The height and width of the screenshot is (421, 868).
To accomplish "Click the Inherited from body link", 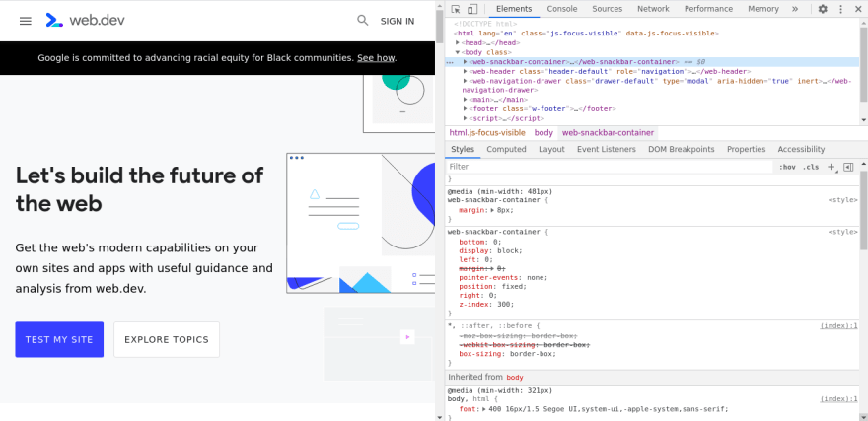I will point(515,378).
